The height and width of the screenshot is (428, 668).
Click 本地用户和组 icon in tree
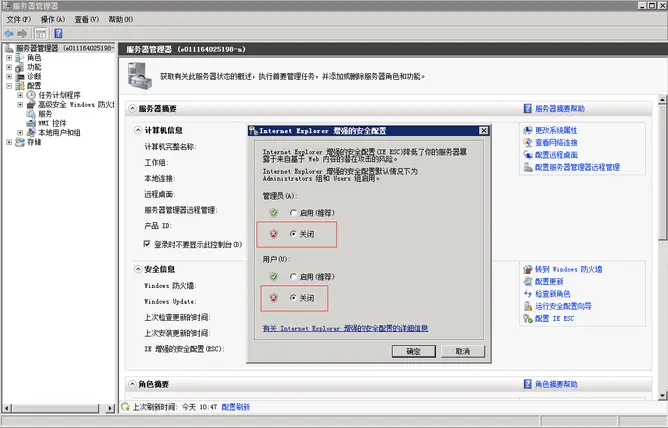[x=31, y=133]
